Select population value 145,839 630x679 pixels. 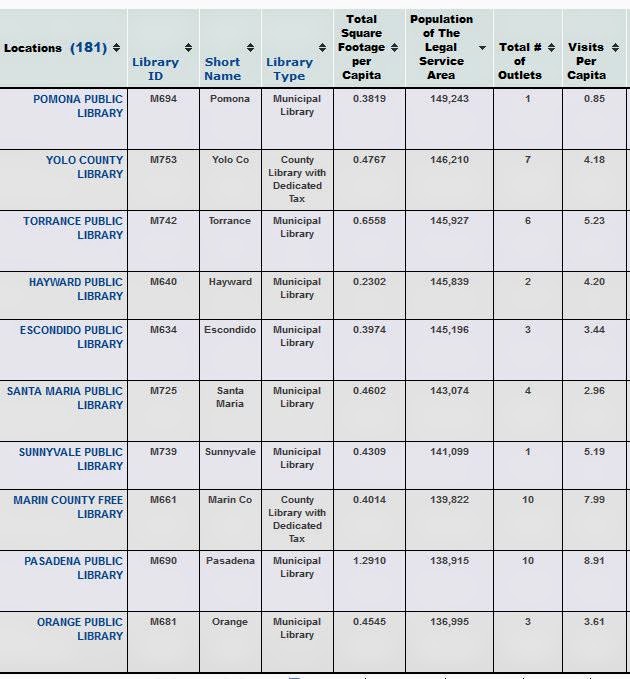point(449,282)
